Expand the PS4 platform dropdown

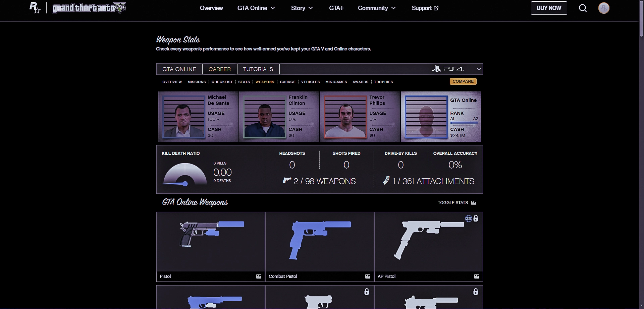479,69
